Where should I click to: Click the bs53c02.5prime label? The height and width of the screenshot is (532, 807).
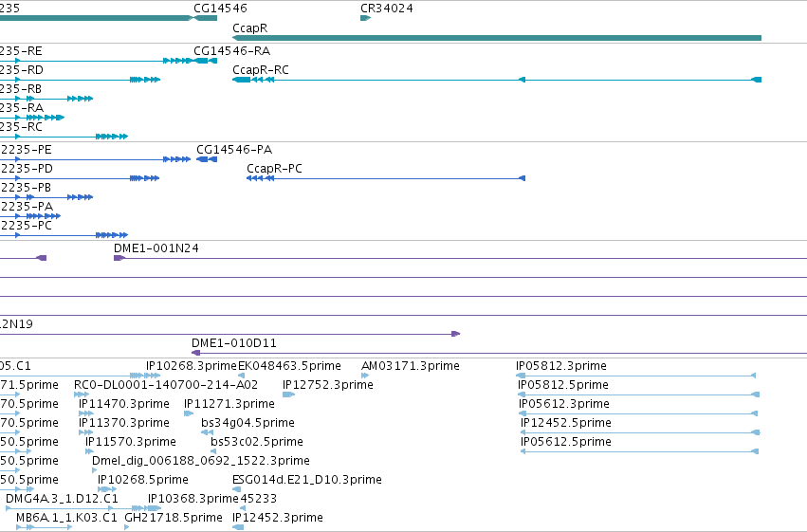257,442
